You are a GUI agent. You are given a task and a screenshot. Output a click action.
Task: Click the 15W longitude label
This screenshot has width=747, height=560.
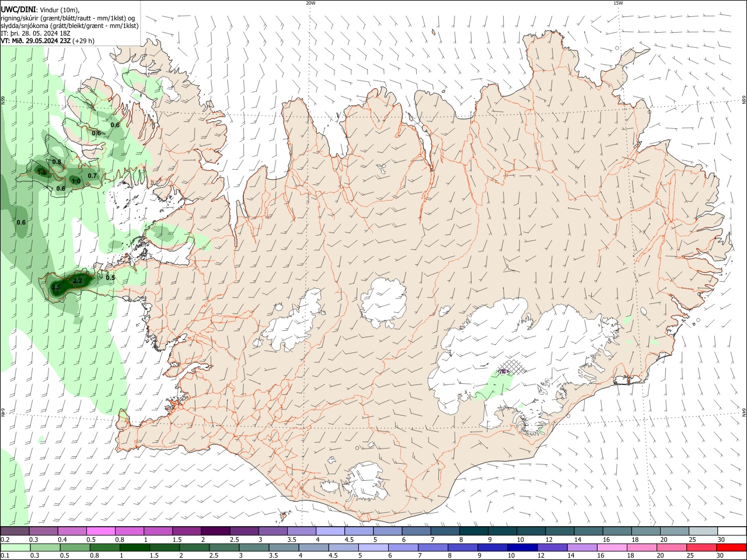point(618,3)
